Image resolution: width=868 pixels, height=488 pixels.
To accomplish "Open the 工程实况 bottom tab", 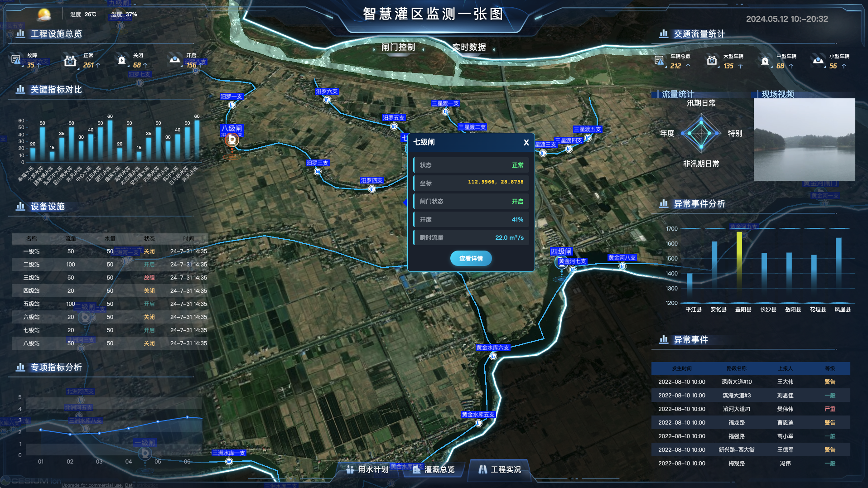I will pyautogui.click(x=500, y=469).
